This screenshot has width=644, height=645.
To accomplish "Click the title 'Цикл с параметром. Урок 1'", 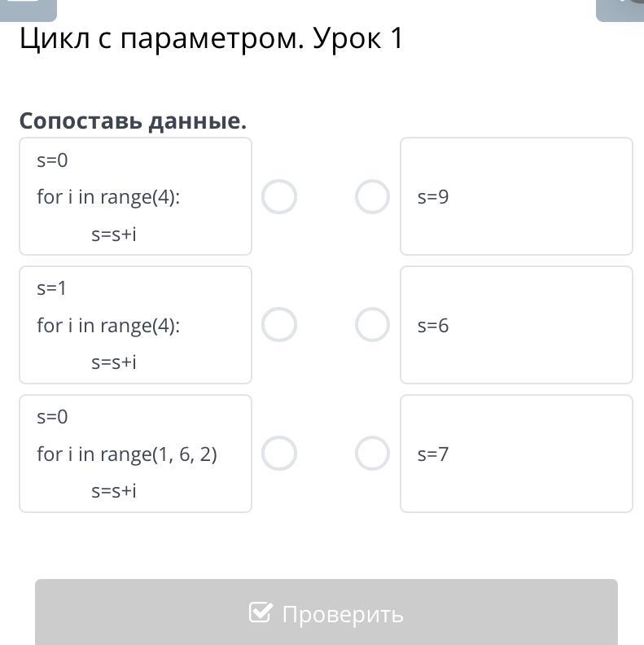I will click(x=211, y=39).
